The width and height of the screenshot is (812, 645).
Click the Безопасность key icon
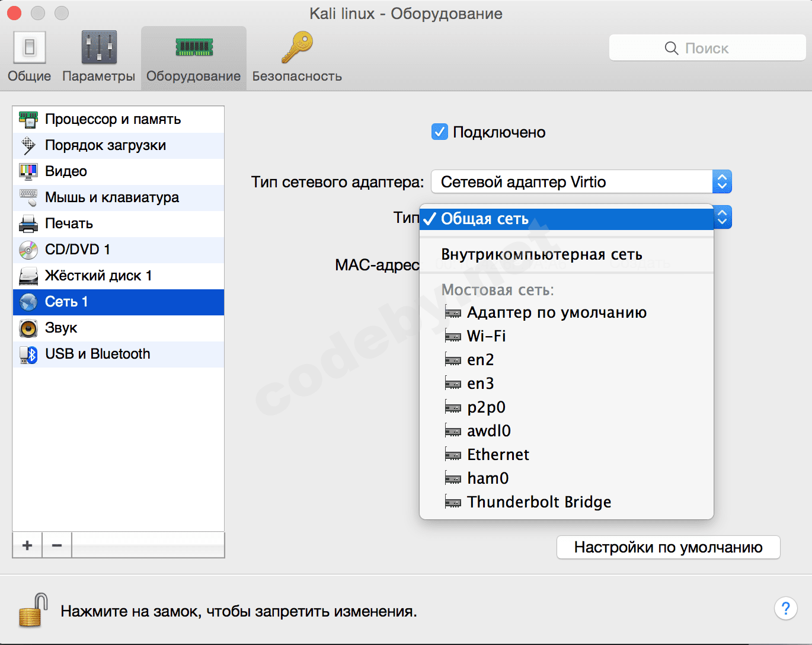(x=297, y=48)
